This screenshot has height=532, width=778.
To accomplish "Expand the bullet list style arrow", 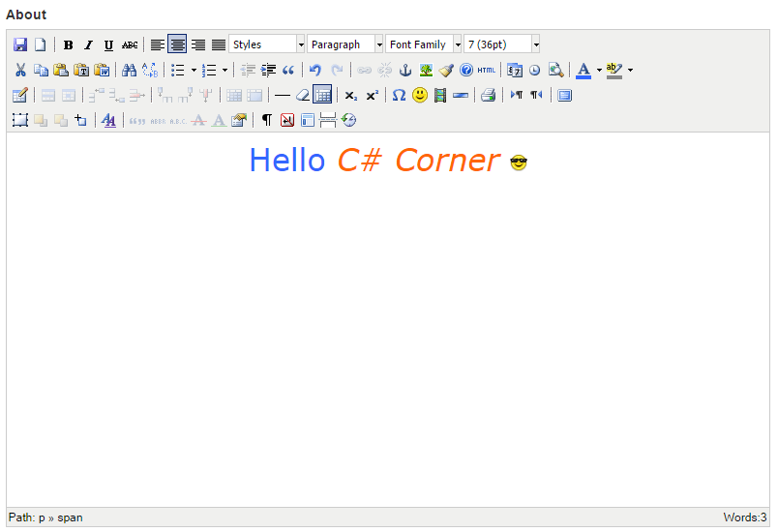I will (194, 70).
